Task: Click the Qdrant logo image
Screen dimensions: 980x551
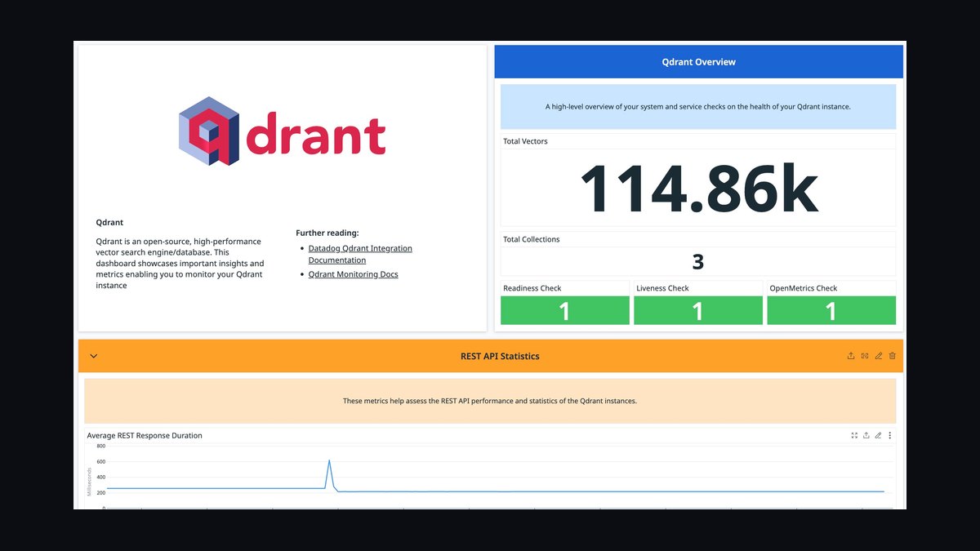Action: [283, 131]
